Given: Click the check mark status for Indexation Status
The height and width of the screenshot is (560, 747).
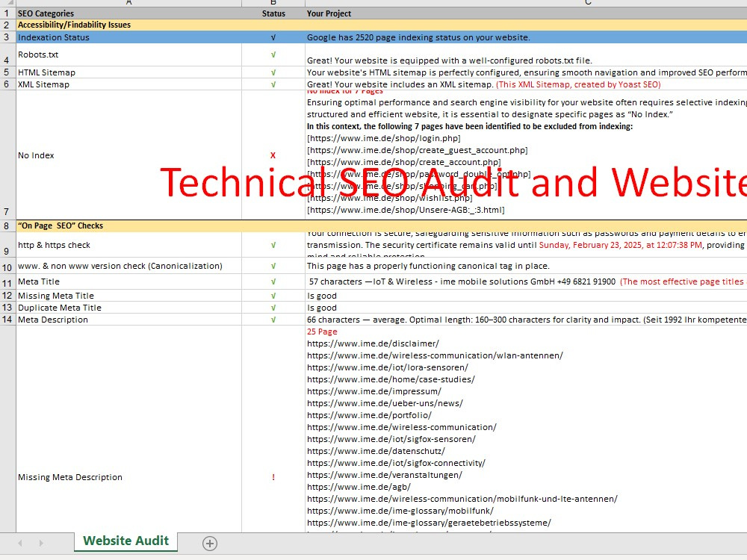Looking at the screenshot, I should (x=273, y=37).
